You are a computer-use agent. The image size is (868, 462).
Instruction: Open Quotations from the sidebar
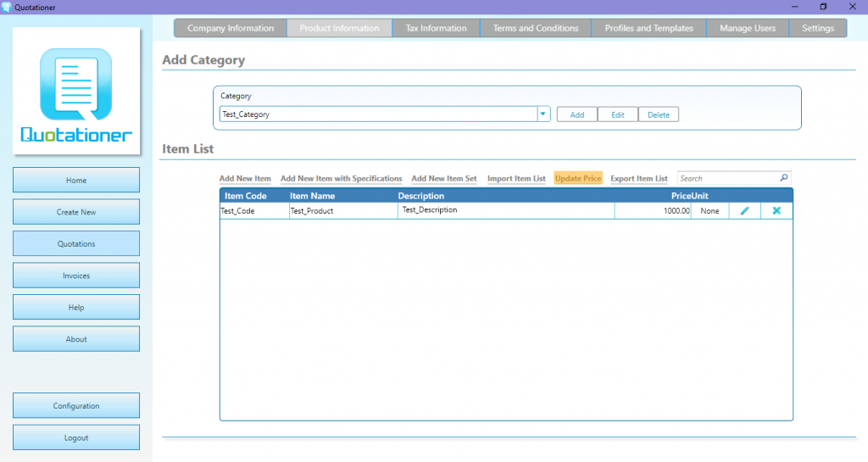pos(76,243)
